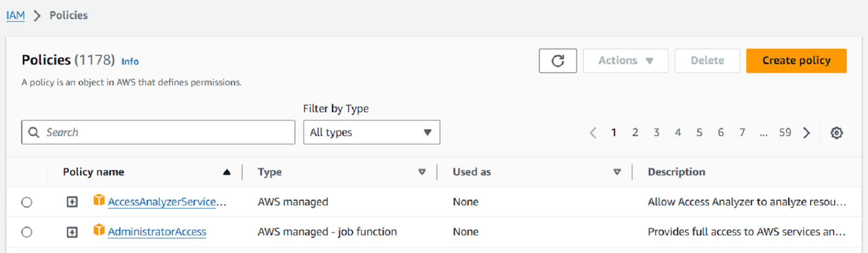
Task: Go to page 2 of policies
Action: pos(635,133)
